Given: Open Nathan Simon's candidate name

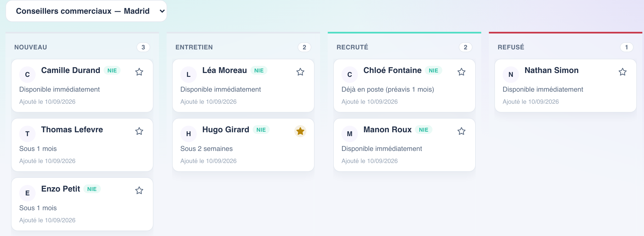Looking at the screenshot, I should click(551, 70).
